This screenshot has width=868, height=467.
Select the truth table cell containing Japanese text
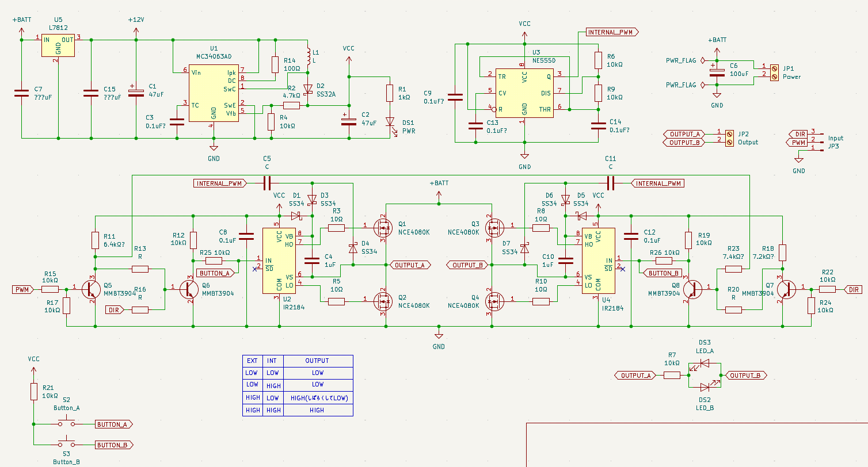(317, 397)
